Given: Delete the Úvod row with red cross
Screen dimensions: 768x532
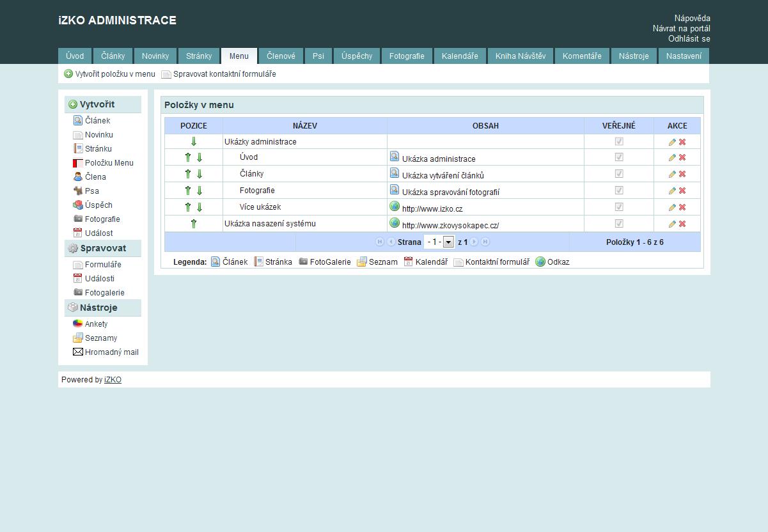Looking at the screenshot, I should (x=682, y=157).
